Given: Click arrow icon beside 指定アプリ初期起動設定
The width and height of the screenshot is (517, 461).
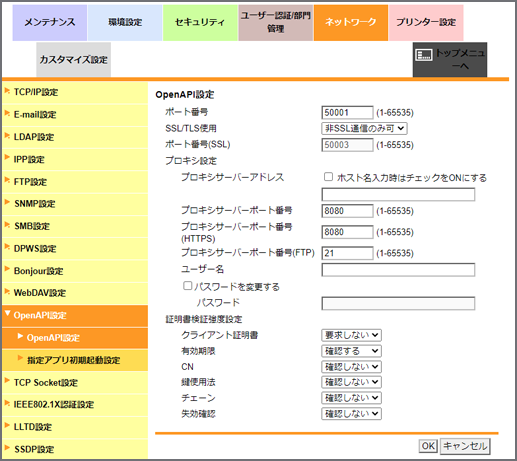Looking at the screenshot, I should click(20, 358).
